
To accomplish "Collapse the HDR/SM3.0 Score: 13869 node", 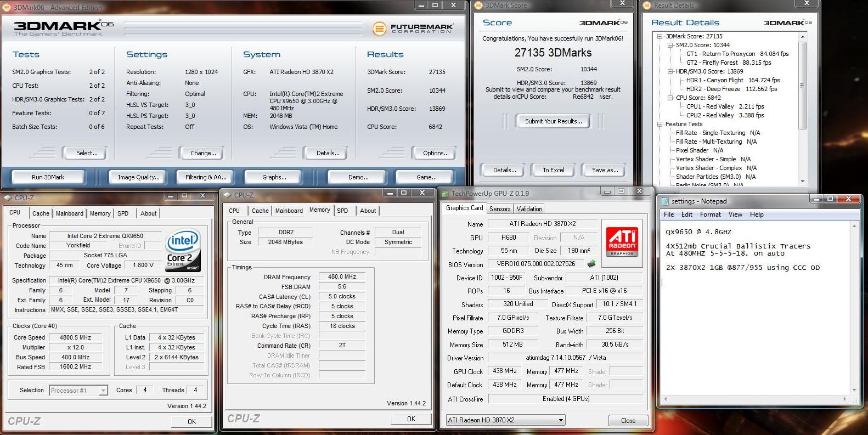I will [670, 71].
